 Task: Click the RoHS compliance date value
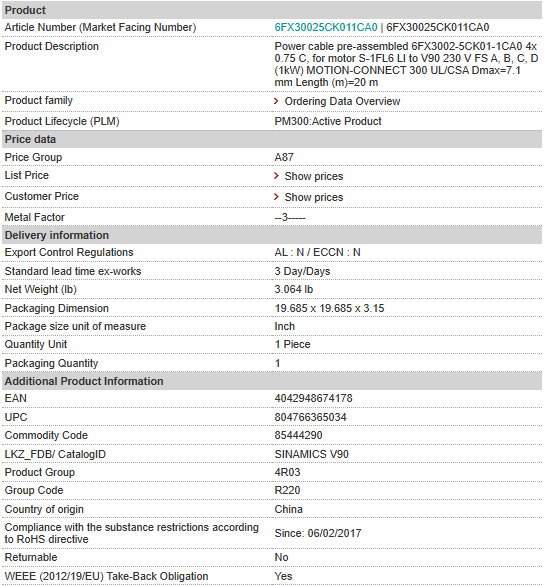(x=318, y=533)
